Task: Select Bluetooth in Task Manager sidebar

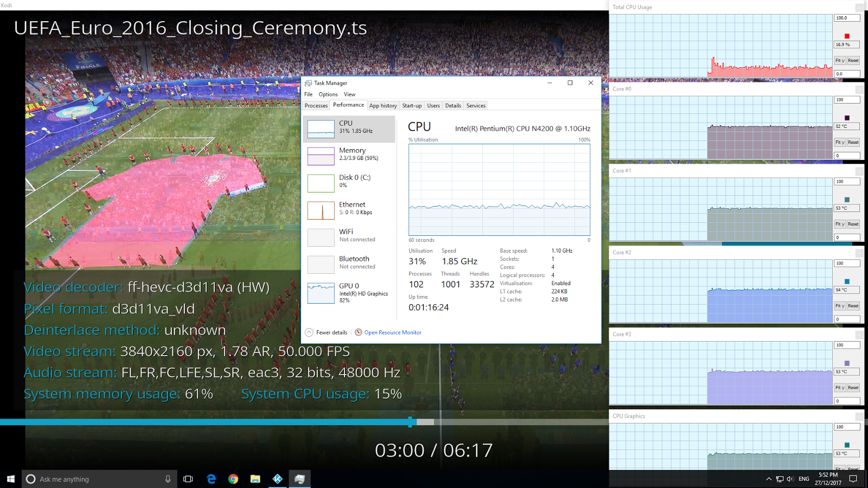Action: [x=349, y=265]
